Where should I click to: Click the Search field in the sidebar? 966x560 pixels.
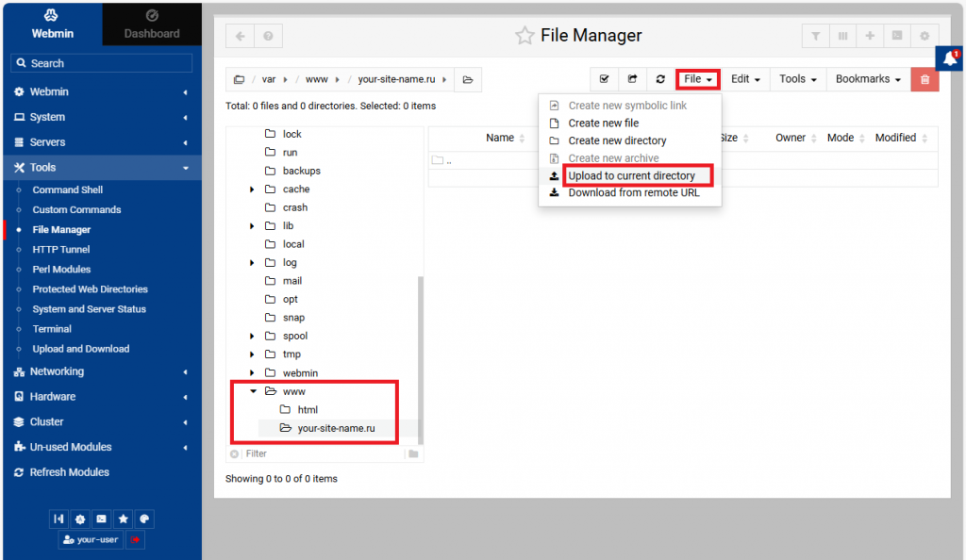coord(101,63)
